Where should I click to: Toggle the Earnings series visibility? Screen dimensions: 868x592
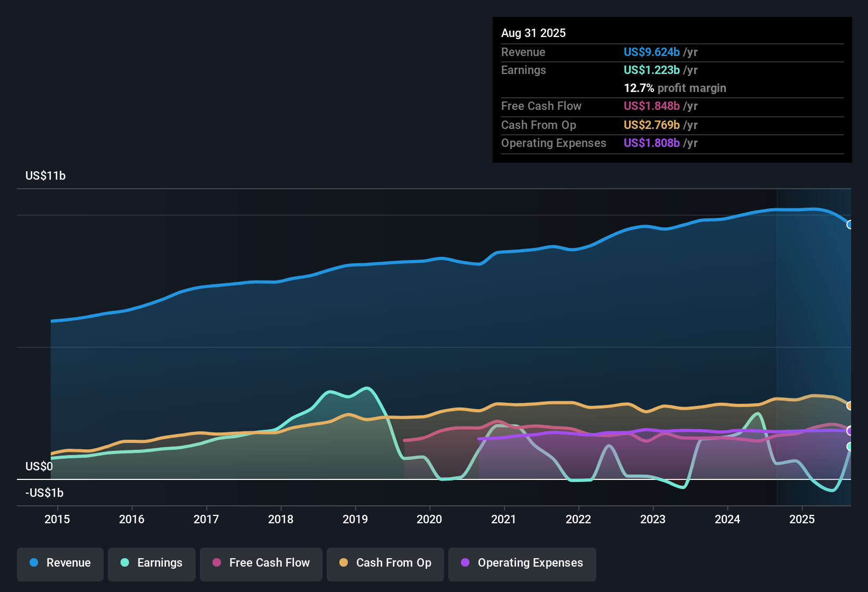coord(152,563)
